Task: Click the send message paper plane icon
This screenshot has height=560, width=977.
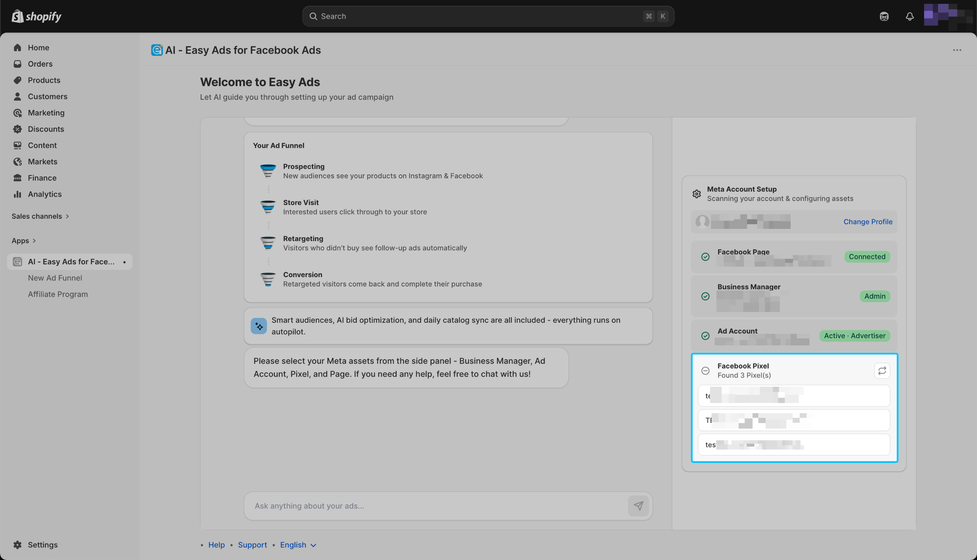Action: [x=638, y=506]
